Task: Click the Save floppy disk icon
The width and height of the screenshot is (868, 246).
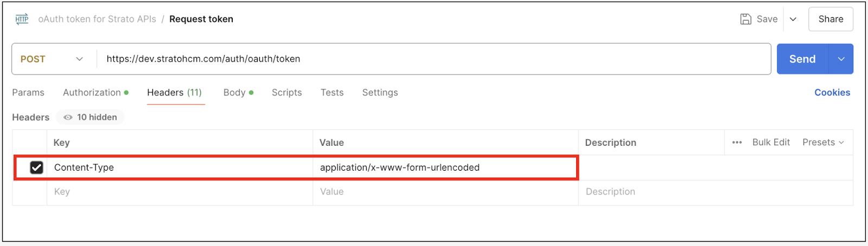Action: [746, 20]
